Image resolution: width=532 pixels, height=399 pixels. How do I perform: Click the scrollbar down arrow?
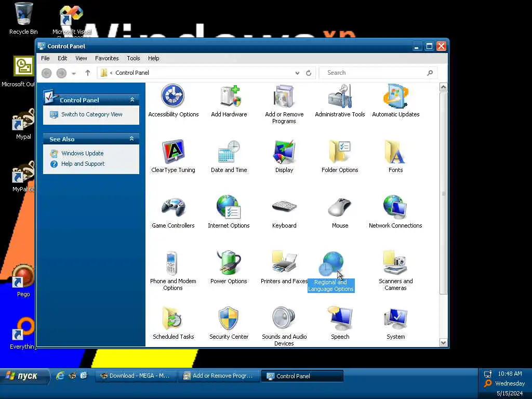(443, 343)
